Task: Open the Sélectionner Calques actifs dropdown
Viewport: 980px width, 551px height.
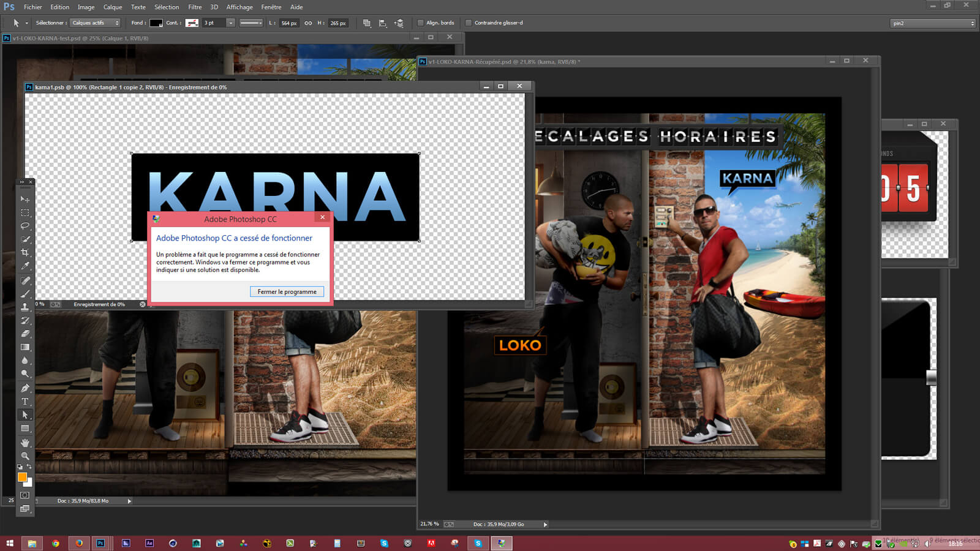Action: [96, 23]
